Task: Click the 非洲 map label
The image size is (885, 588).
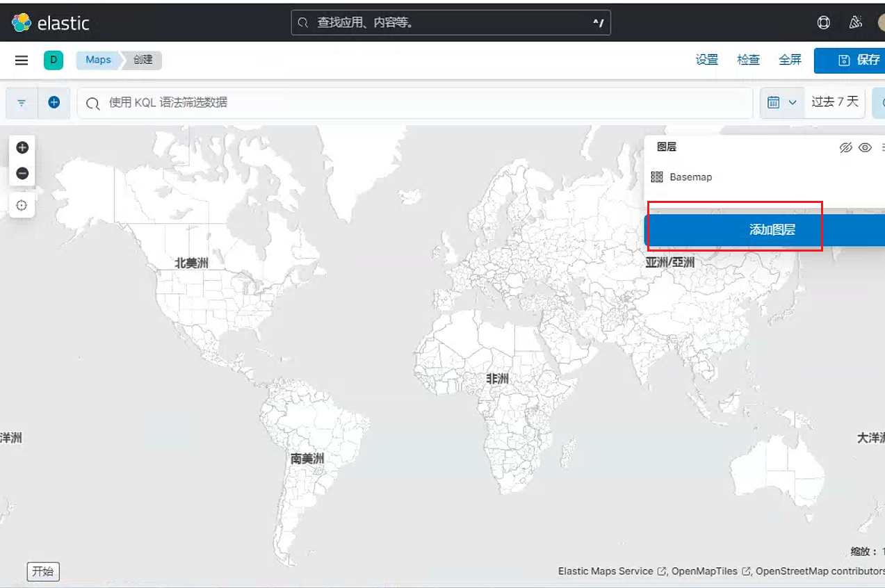Action: 497,379
